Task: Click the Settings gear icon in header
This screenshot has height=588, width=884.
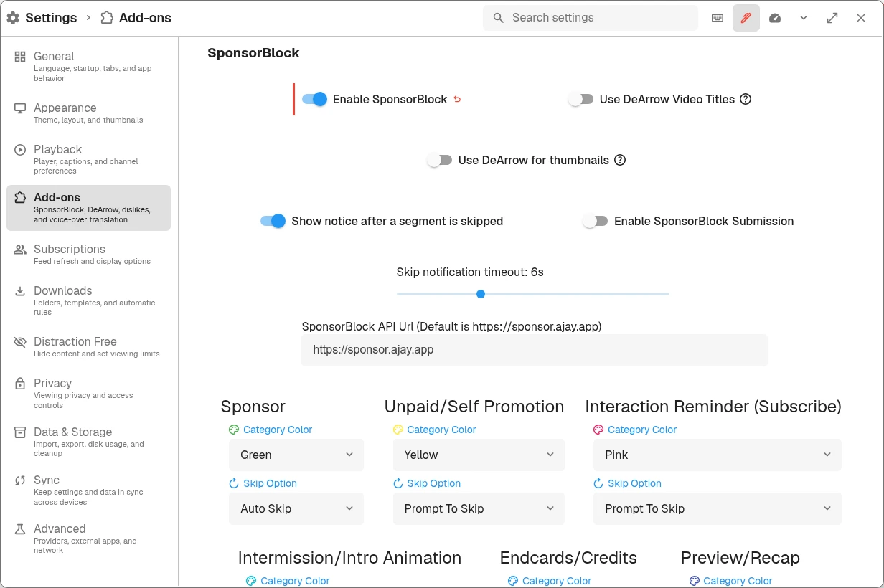Action: 13,18
